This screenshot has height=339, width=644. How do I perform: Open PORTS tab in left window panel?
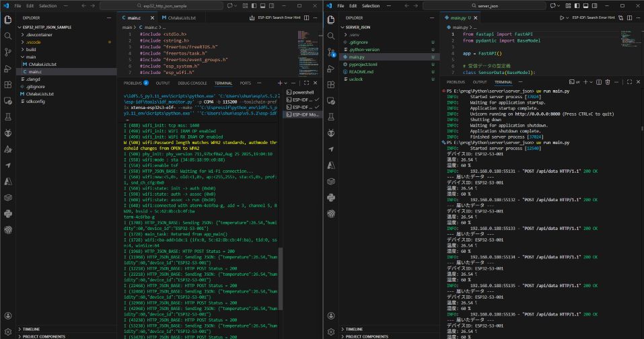pyautogui.click(x=245, y=83)
